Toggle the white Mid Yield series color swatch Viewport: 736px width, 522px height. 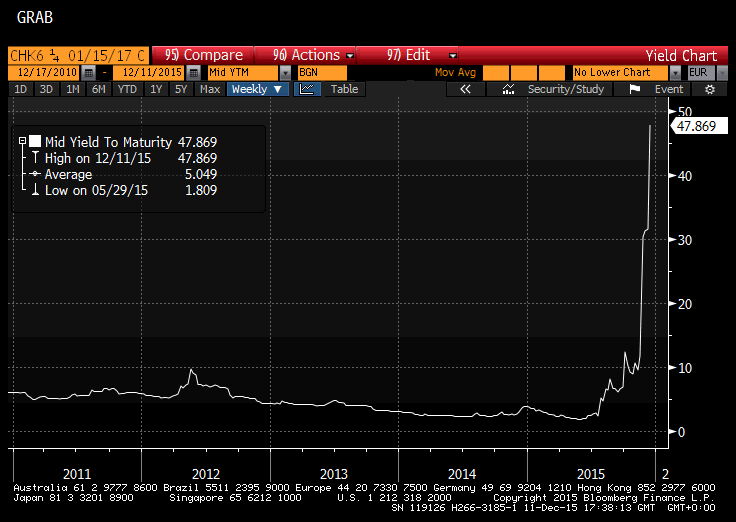click(x=35, y=141)
